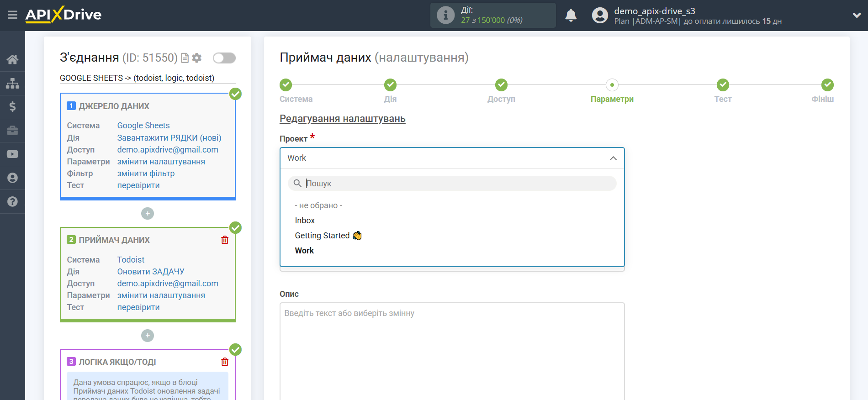Click receiver перевірити link
The image size is (868, 400).
tap(138, 307)
